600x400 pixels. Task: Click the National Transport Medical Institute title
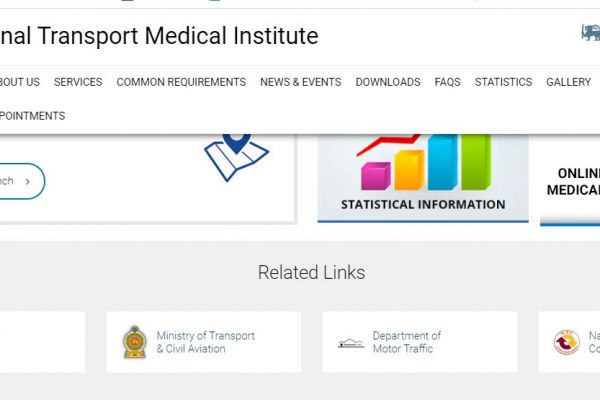[159, 36]
